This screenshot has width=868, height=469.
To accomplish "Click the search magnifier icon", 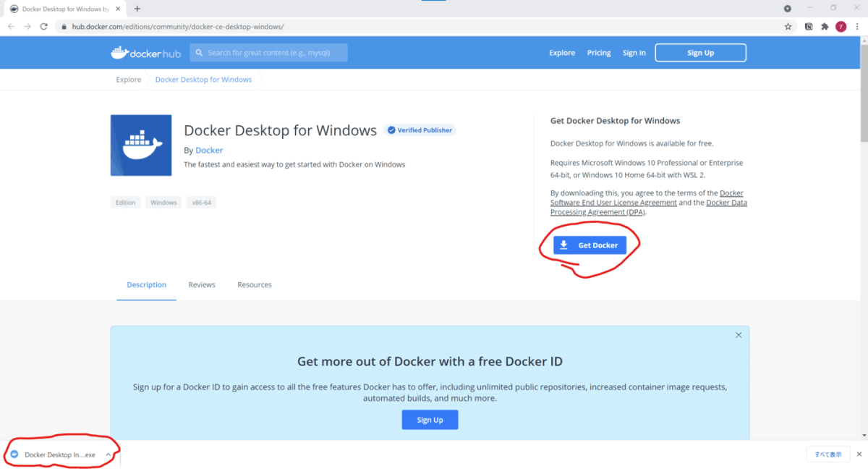I will (199, 53).
